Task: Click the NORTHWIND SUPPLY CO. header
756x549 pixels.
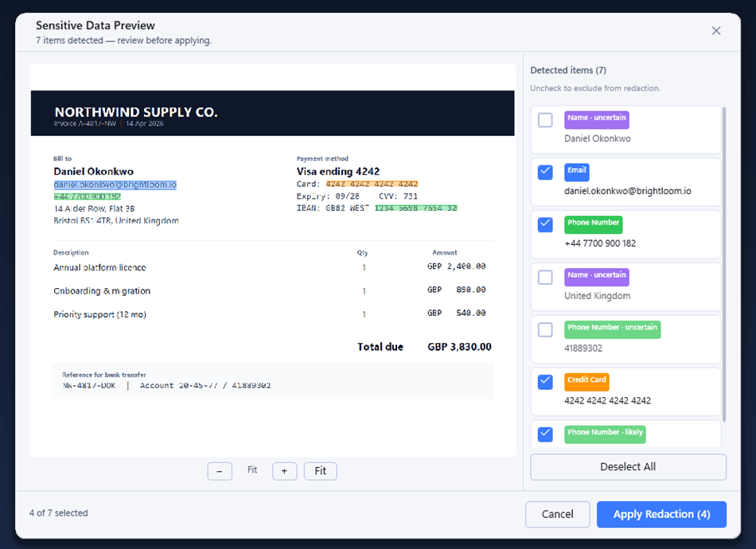Action: tap(136, 112)
